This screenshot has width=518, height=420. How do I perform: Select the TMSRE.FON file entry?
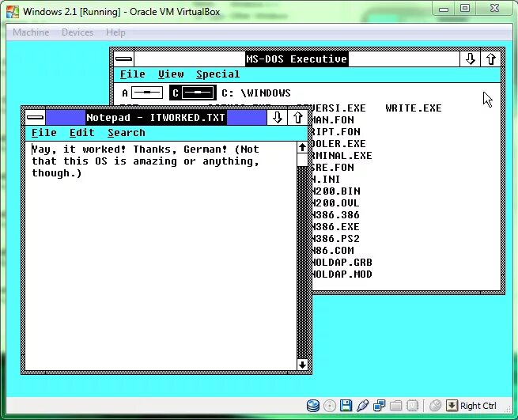tap(333, 168)
